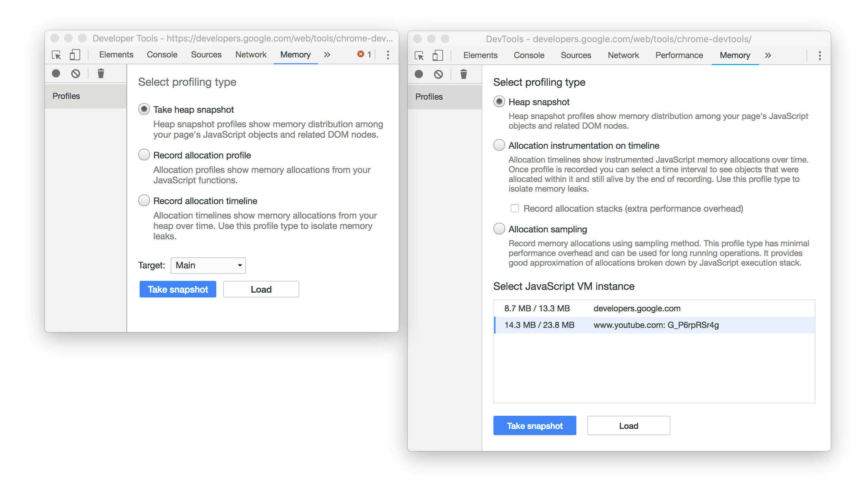Click Take snapshot button left panel
The image size is (868, 487).
178,290
